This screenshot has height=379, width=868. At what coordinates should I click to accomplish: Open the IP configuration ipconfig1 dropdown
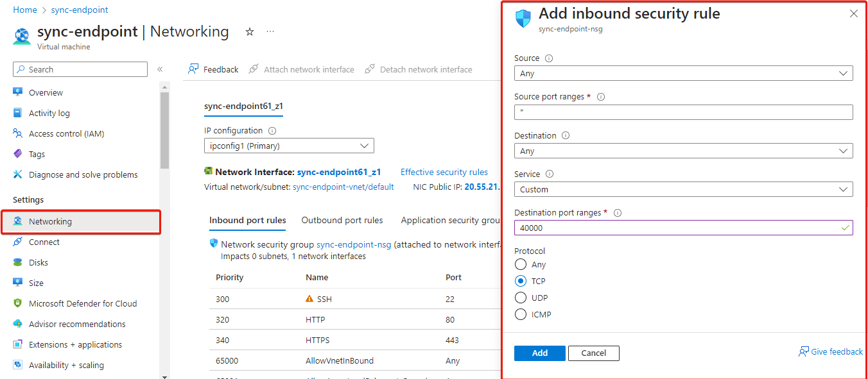point(289,146)
